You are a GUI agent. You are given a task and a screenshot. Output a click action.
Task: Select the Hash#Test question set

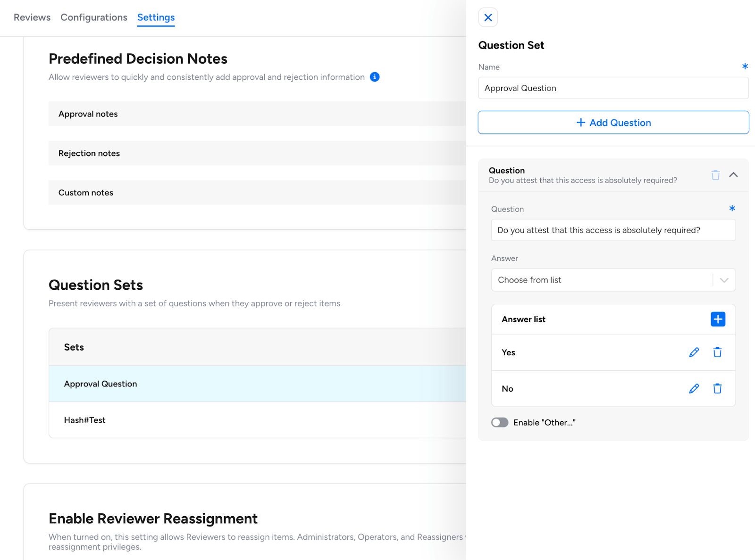click(x=257, y=420)
